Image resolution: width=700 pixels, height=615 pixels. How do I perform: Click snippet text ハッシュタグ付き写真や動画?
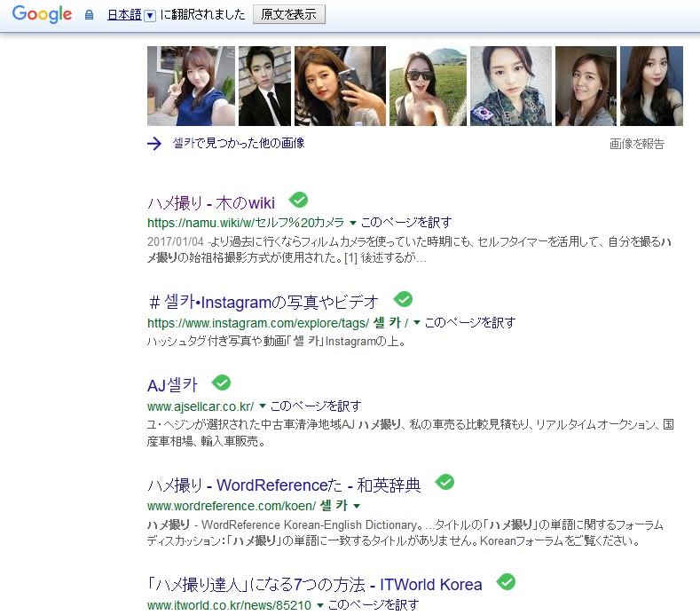point(217,341)
